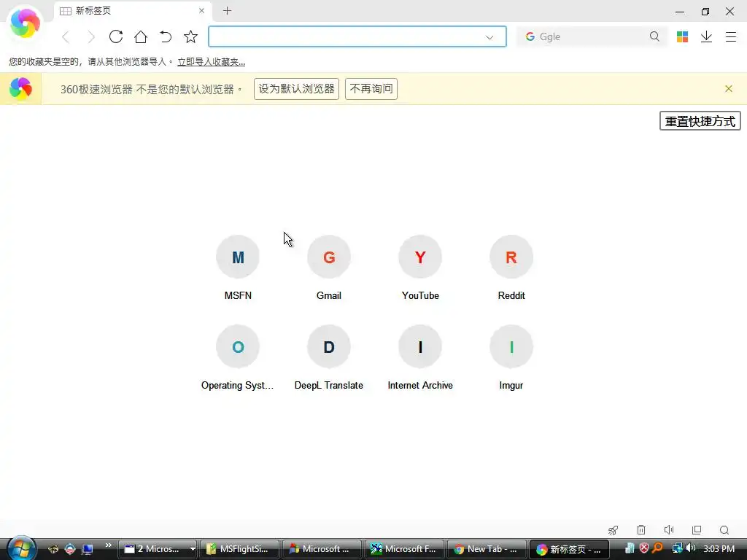The height and width of the screenshot is (560, 747).
Task: Open downloads with the download arrow icon
Action: pyautogui.click(x=706, y=36)
